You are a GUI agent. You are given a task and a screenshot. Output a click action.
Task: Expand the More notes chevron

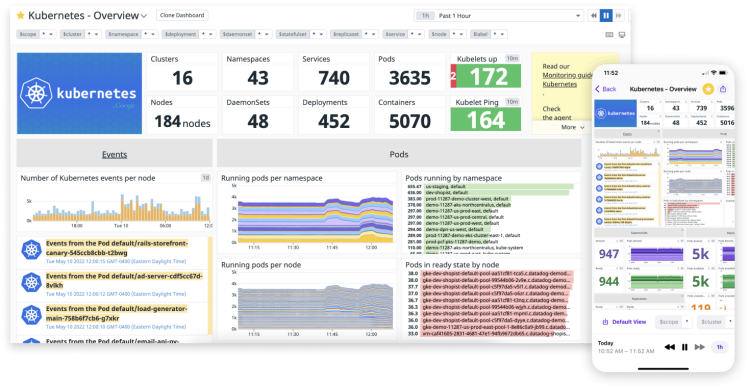(582, 127)
